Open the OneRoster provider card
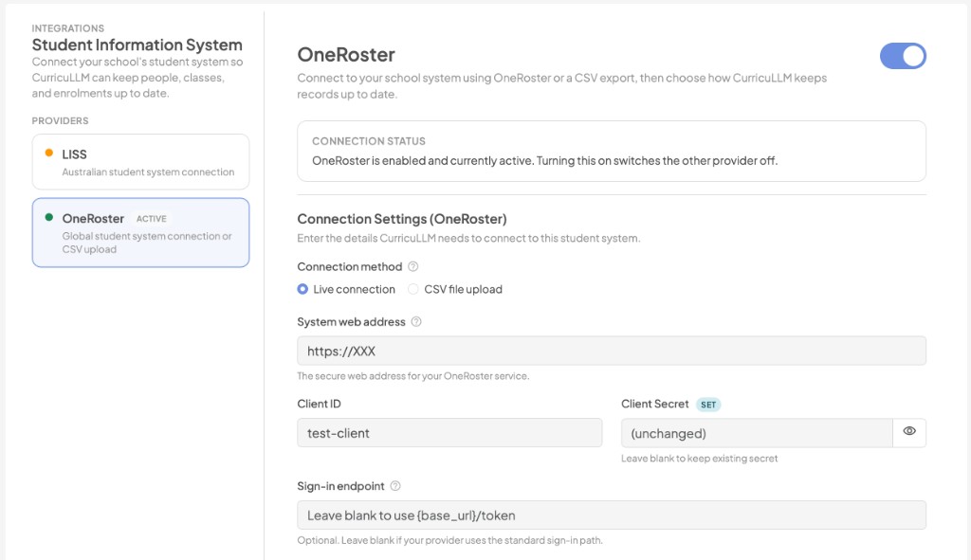This screenshot has height=560, width=971. pos(140,233)
